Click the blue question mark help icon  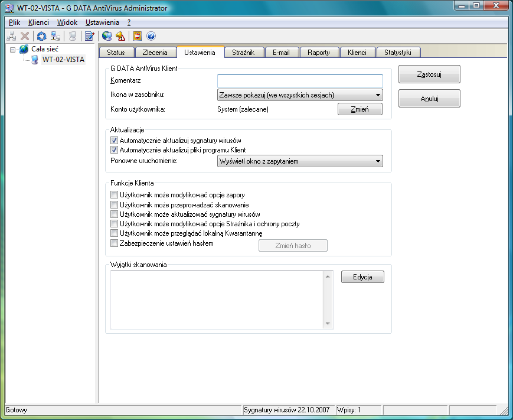click(x=151, y=36)
